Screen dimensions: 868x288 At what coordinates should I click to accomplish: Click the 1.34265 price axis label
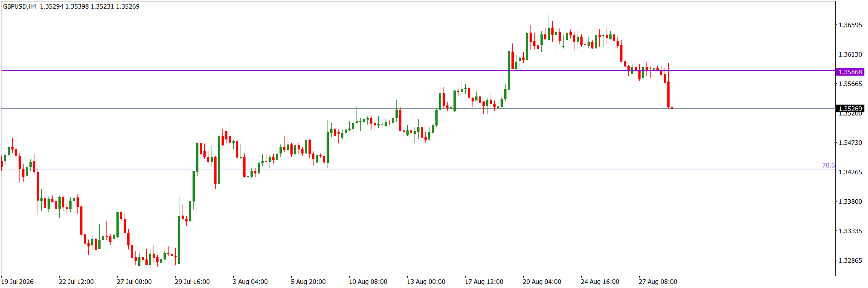tap(850, 172)
